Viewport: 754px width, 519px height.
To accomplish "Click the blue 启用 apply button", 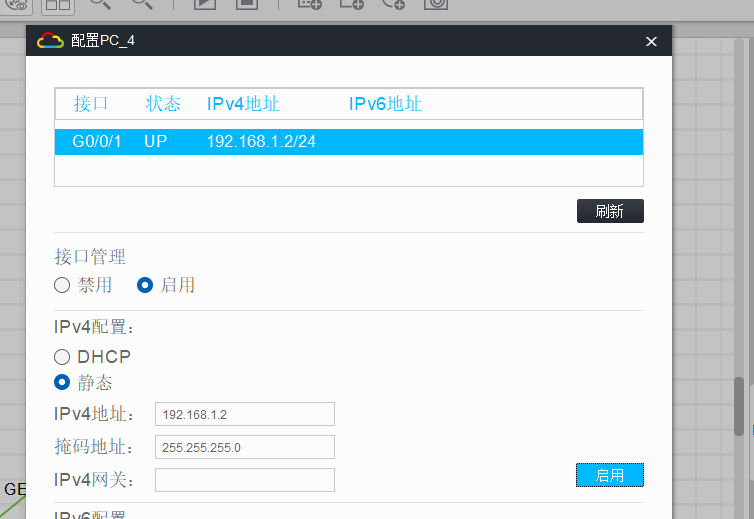I will [x=610, y=475].
